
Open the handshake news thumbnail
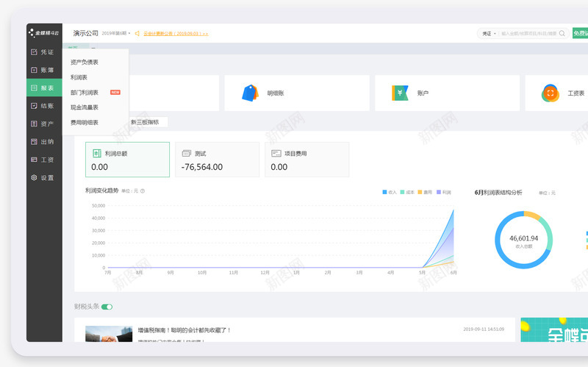(109, 334)
